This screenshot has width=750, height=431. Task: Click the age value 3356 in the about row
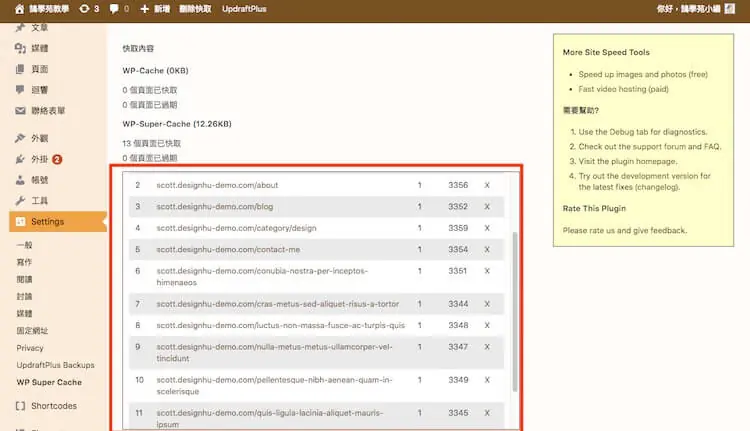(x=458, y=185)
